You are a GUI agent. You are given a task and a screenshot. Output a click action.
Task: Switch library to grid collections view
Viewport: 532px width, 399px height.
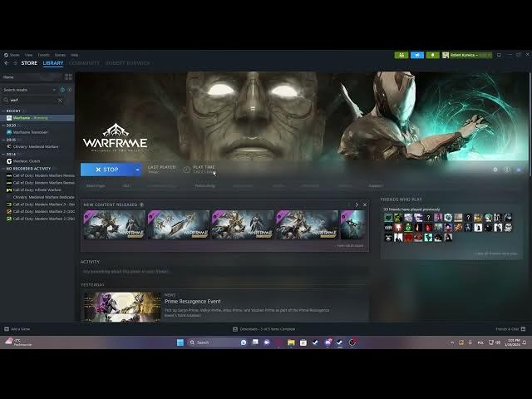[68, 77]
